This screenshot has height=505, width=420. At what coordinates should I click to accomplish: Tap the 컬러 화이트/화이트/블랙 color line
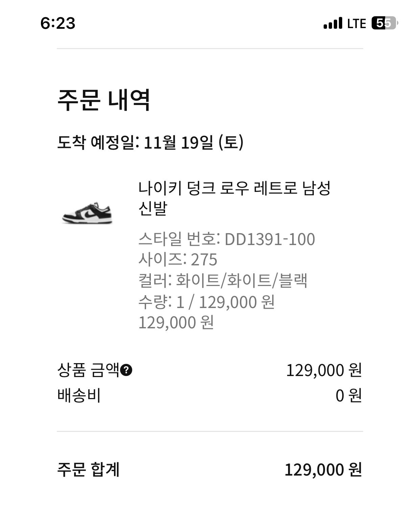[x=223, y=281]
